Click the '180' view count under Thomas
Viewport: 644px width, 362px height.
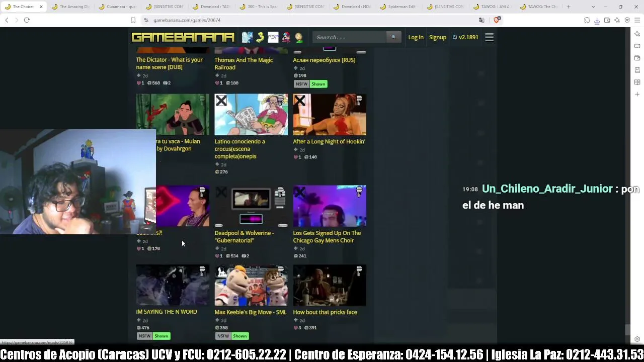coord(232,83)
